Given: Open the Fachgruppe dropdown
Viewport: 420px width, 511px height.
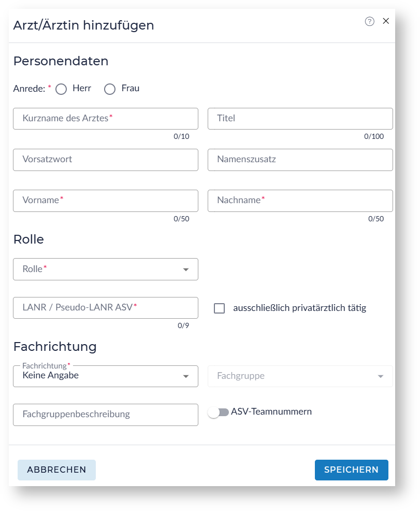Looking at the screenshot, I should click(x=300, y=376).
